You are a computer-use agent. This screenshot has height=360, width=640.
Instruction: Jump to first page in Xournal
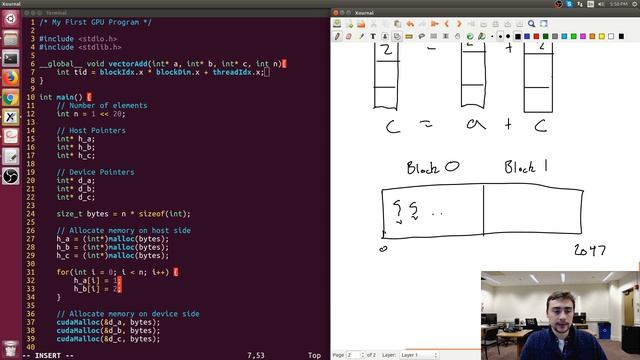coord(435,24)
